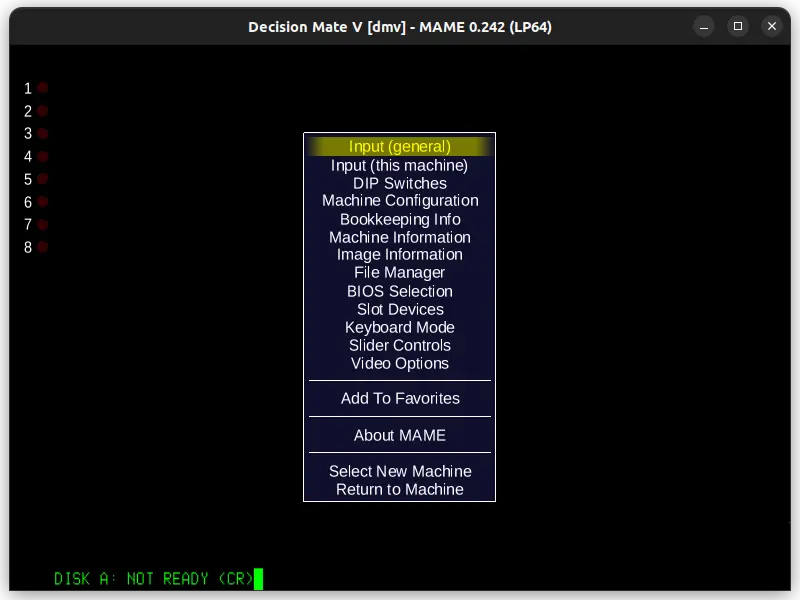Screen dimensions: 800x600
Task: Change the Keyboard Mode
Action: 399,327
